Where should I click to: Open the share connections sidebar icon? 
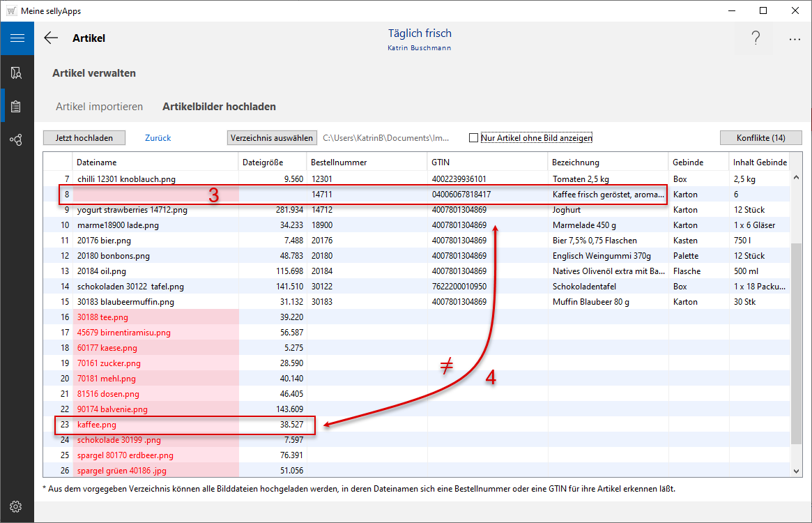(17, 140)
